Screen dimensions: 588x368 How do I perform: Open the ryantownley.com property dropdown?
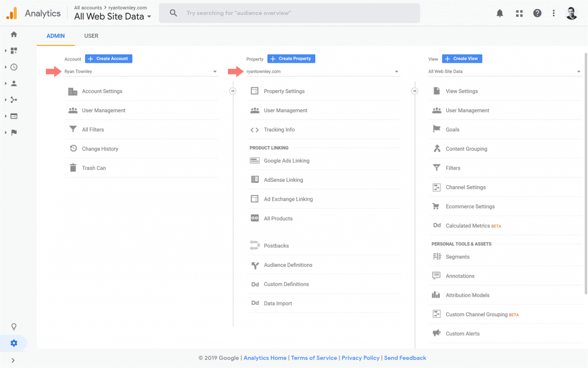point(323,71)
